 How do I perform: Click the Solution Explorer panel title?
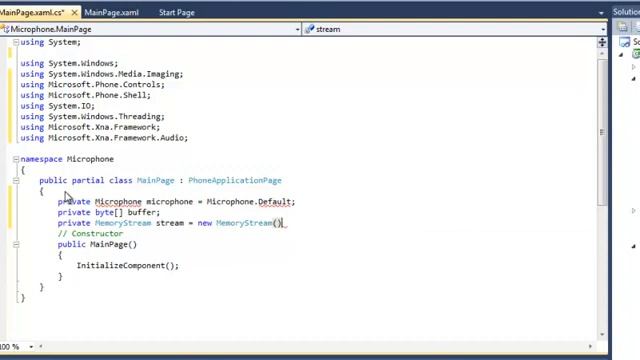tap(626, 12)
